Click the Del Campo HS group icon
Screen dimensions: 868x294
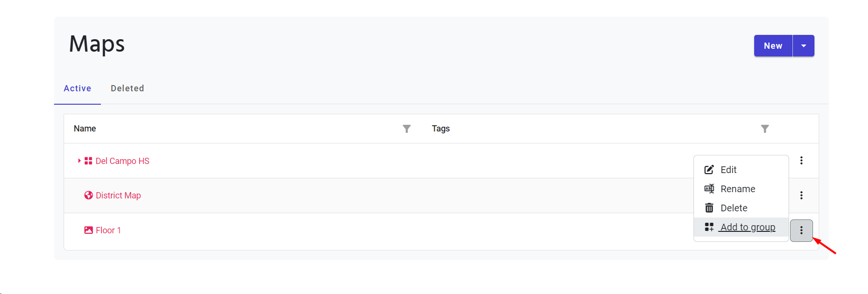click(x=88, y=161)
